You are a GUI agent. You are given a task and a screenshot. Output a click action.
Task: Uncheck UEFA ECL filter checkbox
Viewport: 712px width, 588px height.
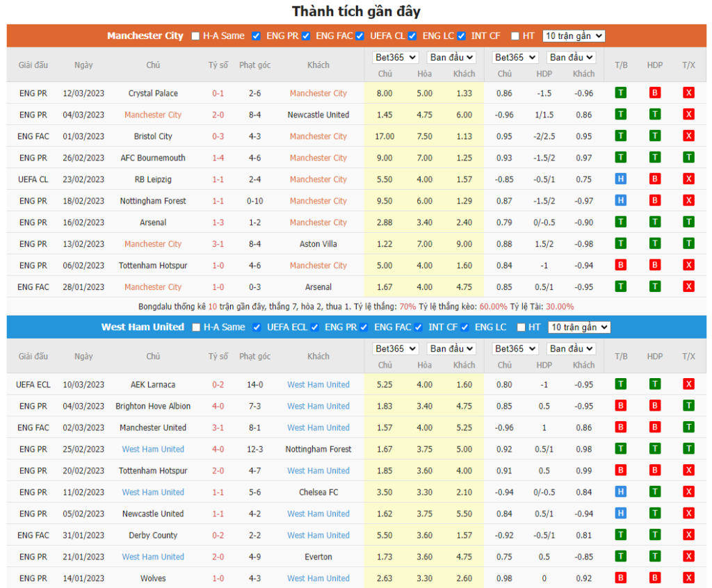pyautogui.click(x=257, y=327)
